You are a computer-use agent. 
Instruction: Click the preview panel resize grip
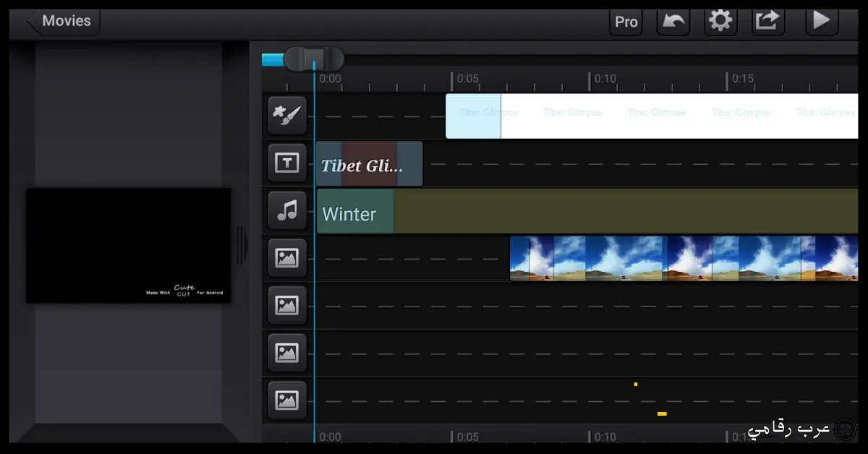tap(242, 246)
